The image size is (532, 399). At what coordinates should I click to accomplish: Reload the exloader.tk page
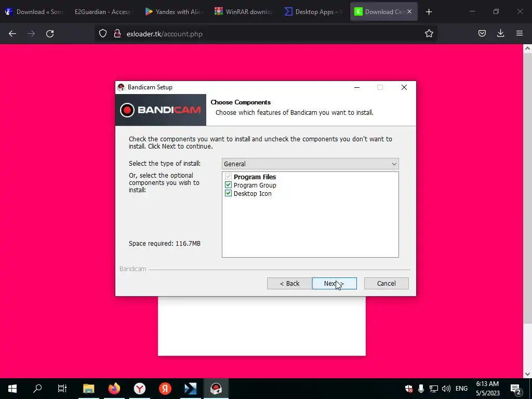(50, 34)
